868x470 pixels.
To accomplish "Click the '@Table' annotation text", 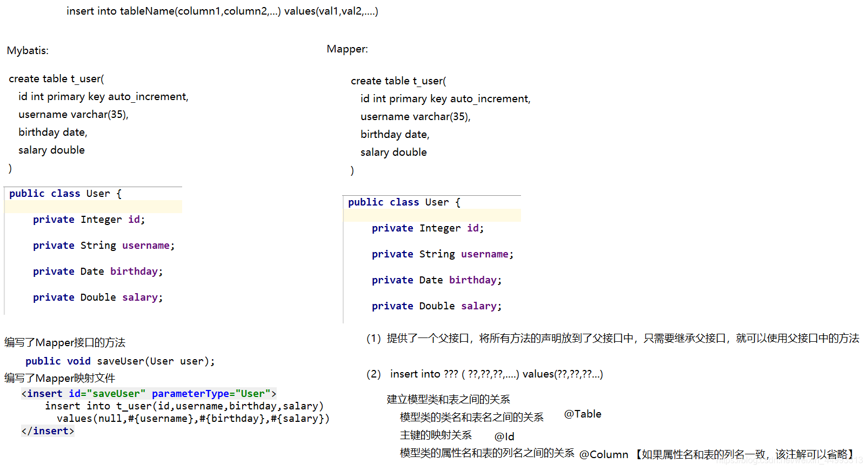I will tap(583, 414).
